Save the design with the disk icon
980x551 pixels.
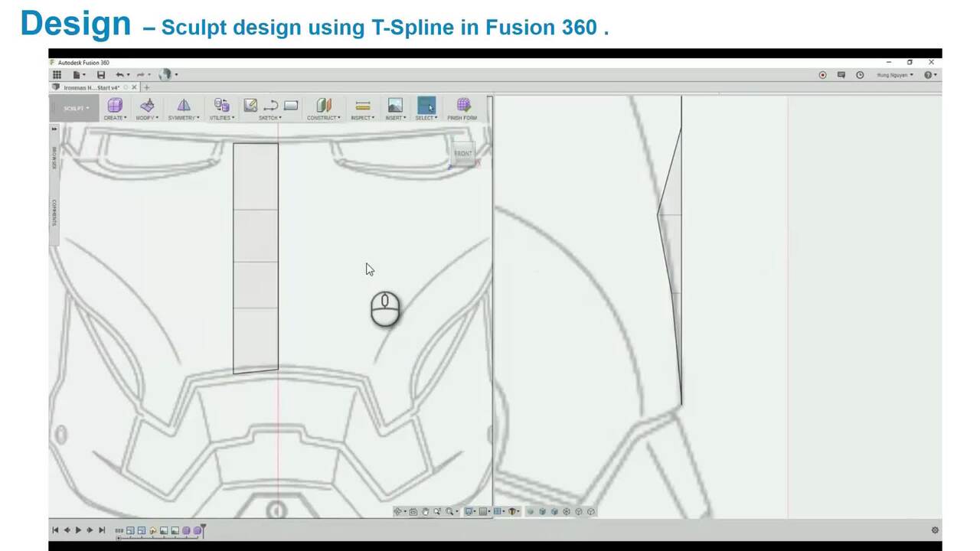point(101,75)
